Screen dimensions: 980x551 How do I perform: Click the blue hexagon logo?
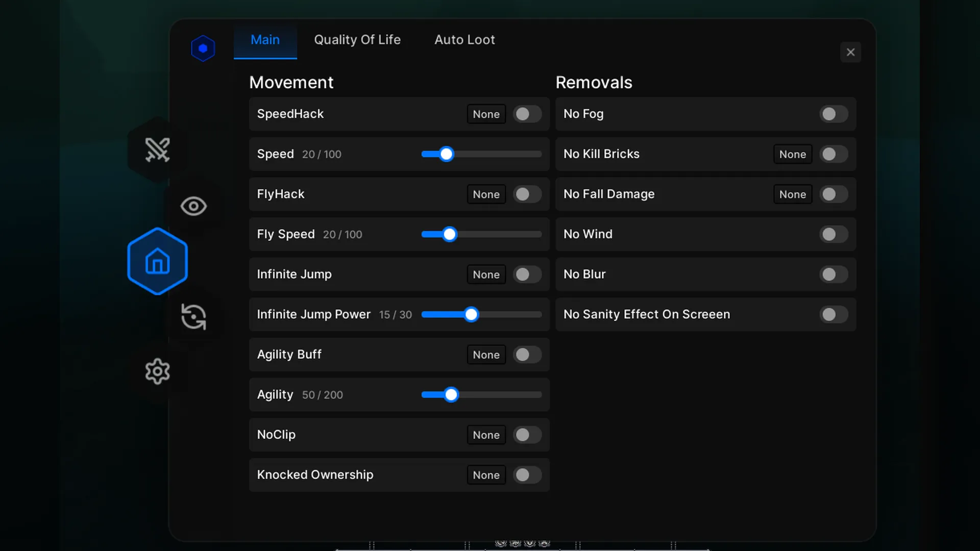click(x=203, y=48)
